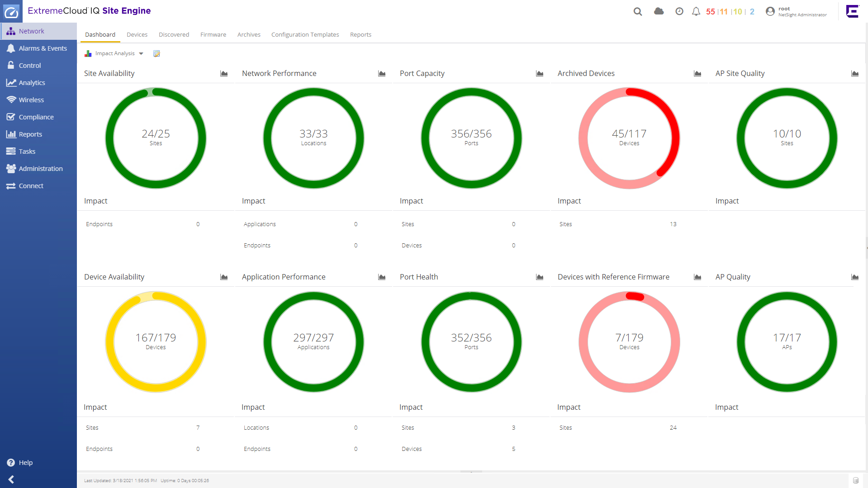Click the Network Performance 33/33 ring
Viewport: 868px width, 488px height.
click(313, 138)
